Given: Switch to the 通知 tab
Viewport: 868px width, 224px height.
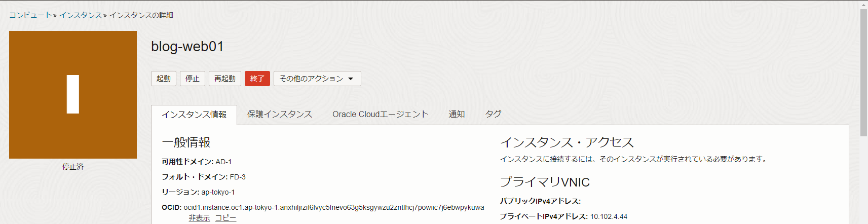Looking at the screenshot, I should click(x=457, y=115).
